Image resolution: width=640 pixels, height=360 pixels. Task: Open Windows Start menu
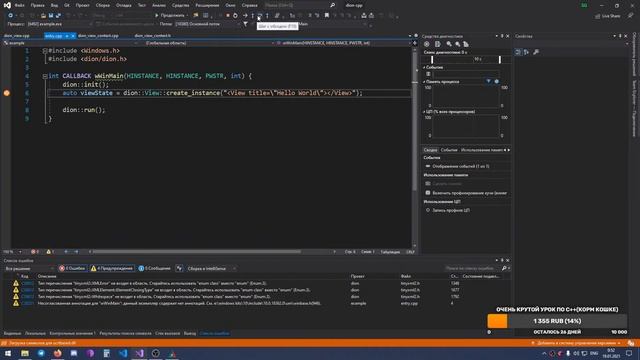pos(8,353)
